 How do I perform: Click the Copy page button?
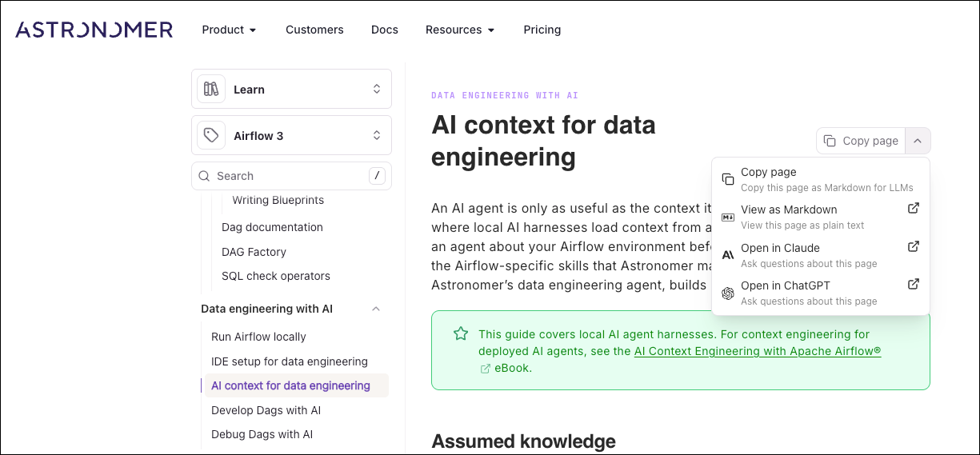861,141
